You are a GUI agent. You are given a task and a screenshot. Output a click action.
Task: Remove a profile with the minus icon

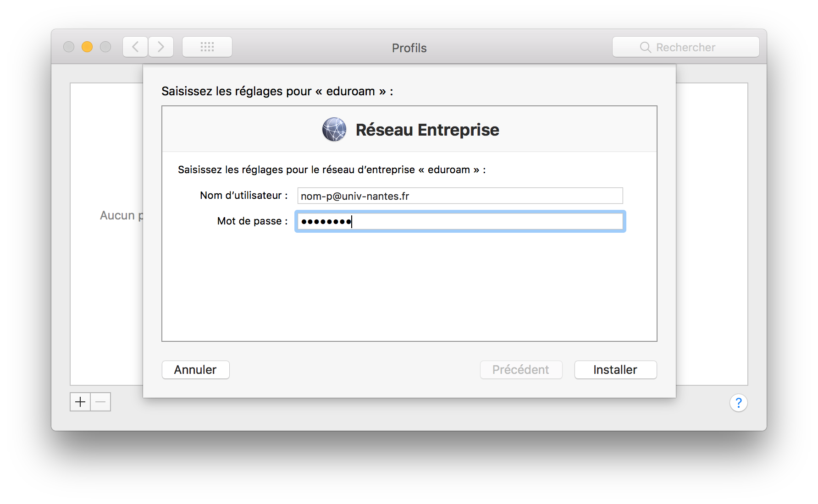pos(100,402)
